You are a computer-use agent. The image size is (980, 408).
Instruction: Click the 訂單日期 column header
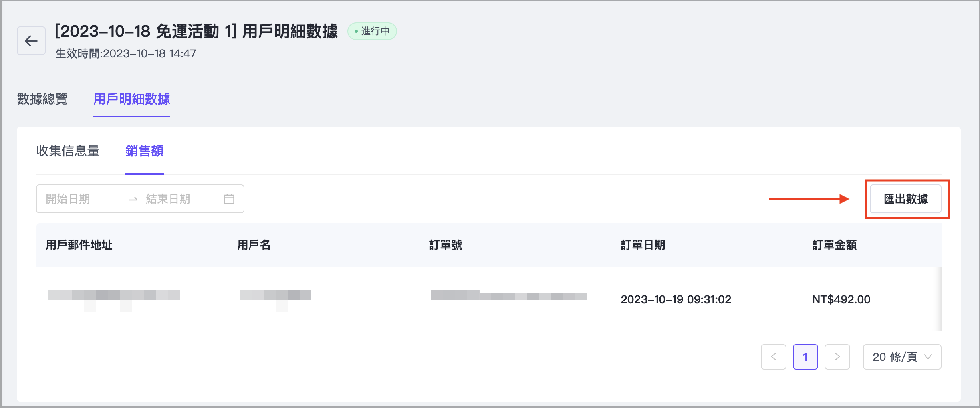coord(643,245)
